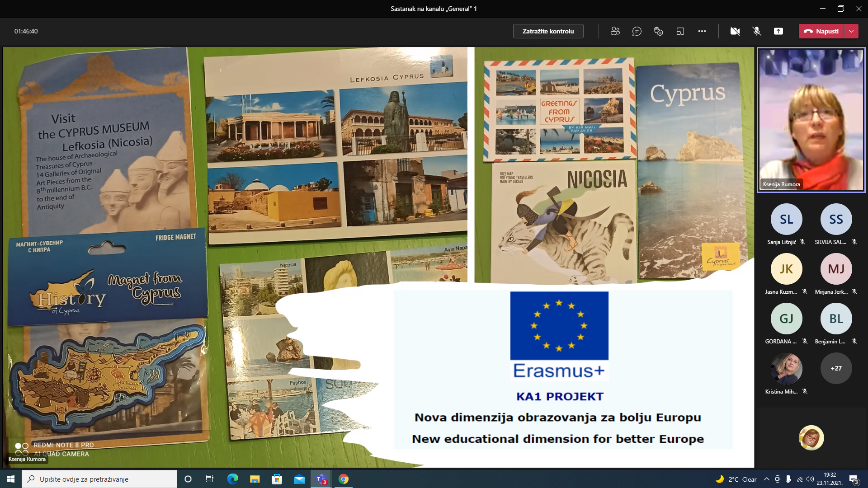The height and width of the screenshot is (488, 868).
Task: Select Kristina Mih profile photo
Action: click(786, 368)
